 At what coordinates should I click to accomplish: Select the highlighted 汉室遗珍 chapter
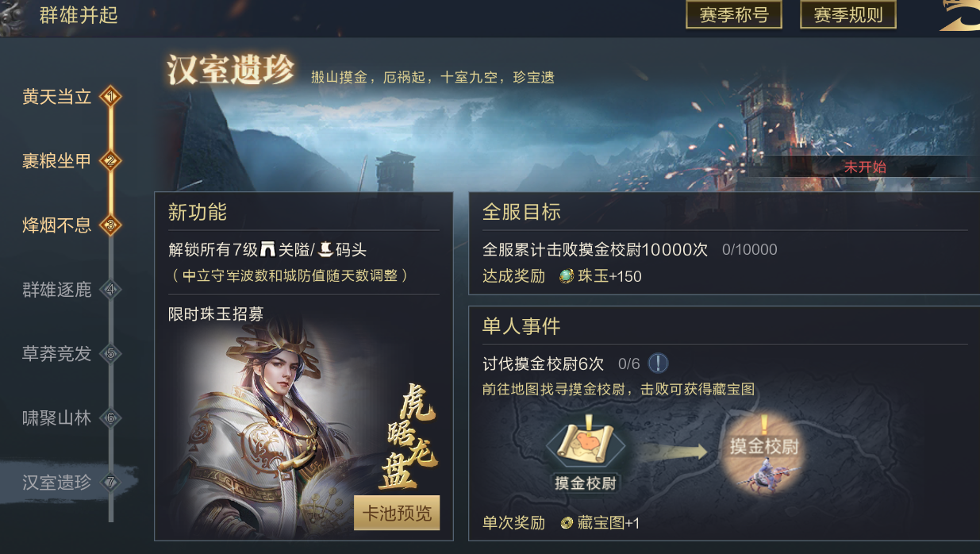point(57,482)
